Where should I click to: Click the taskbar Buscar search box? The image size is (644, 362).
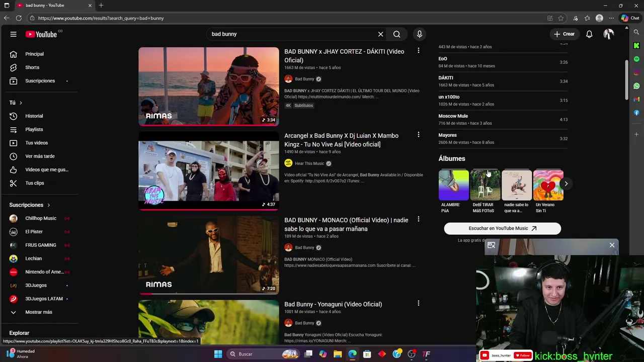[x=263, y=354]
